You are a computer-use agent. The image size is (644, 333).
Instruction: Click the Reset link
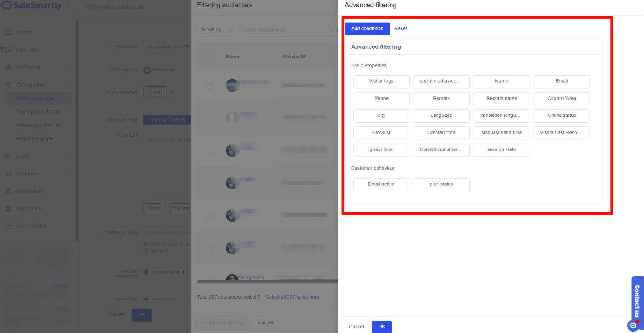click(x=401, y=29)
